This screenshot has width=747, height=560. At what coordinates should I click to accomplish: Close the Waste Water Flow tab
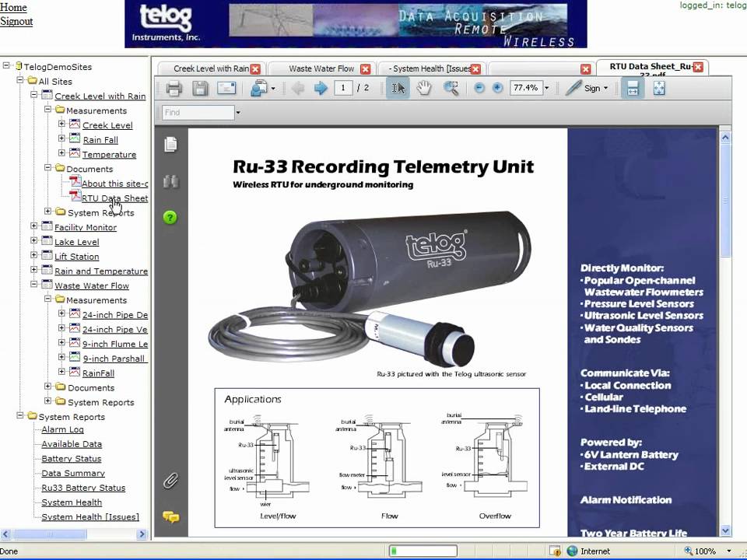(366, 69)
